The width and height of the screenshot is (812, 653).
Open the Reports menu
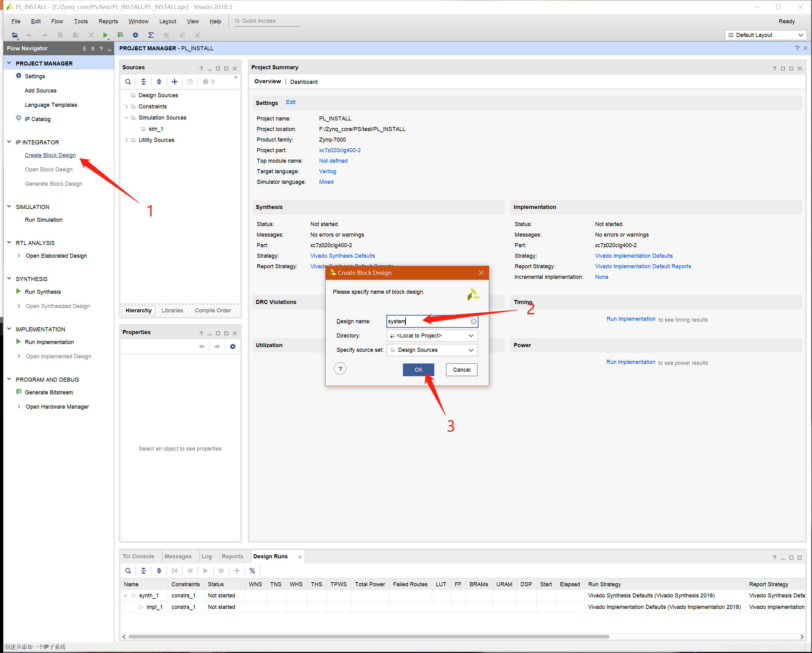point(108,21)
